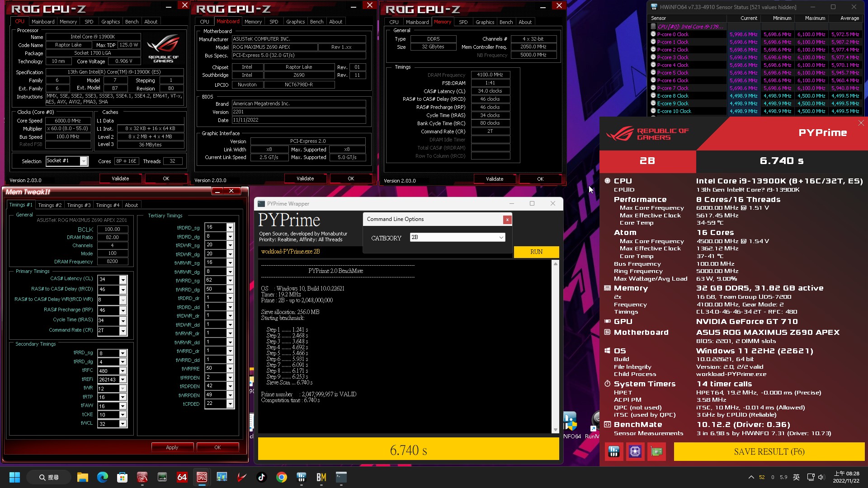Switch to ROG CPU-Z taskbar icon
868x488 pixels.
[202, 477]
